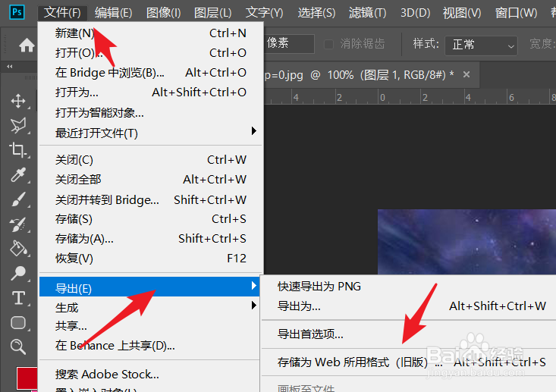The image size is (556, 392).
Task: Choose 在 Bridge 中浏览(B)
Action: coord(151,73)
